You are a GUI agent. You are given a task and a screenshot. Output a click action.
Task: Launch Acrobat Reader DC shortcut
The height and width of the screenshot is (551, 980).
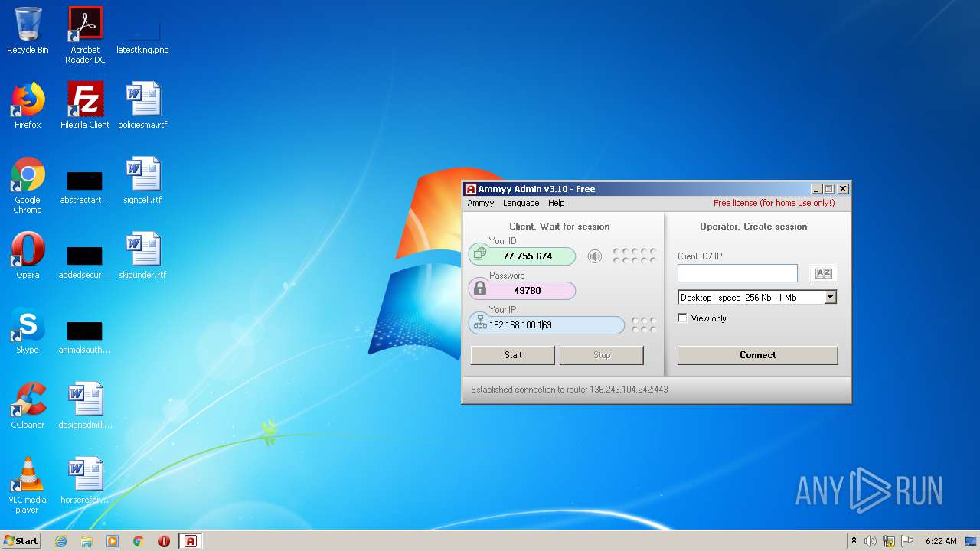[x=85, y=35]
